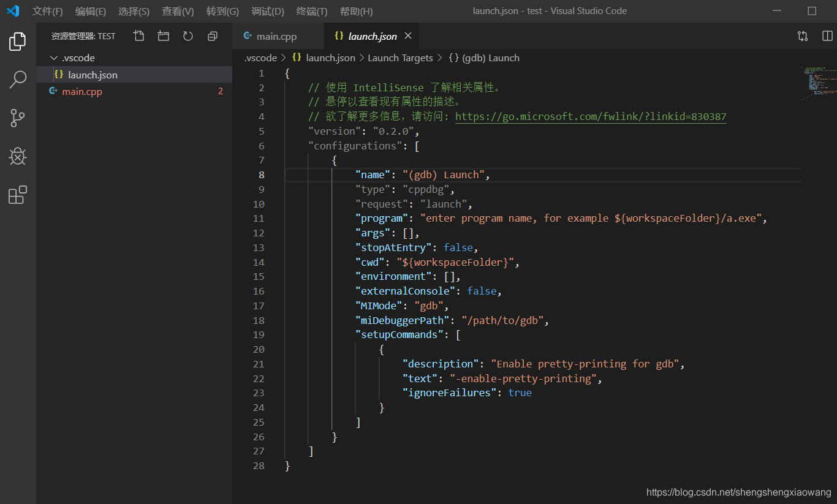Select the launch.json editor tab
The image size is (837, 504).
click(371, 36)
